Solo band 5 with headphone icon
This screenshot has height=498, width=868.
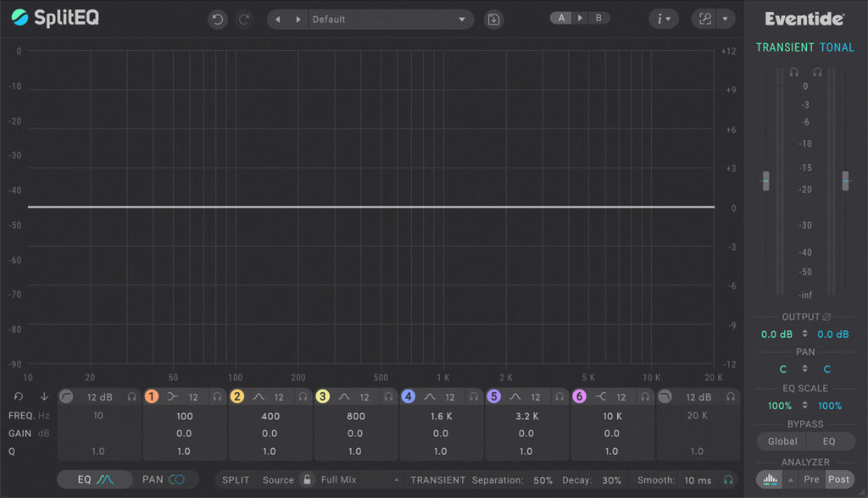point(559,396)
